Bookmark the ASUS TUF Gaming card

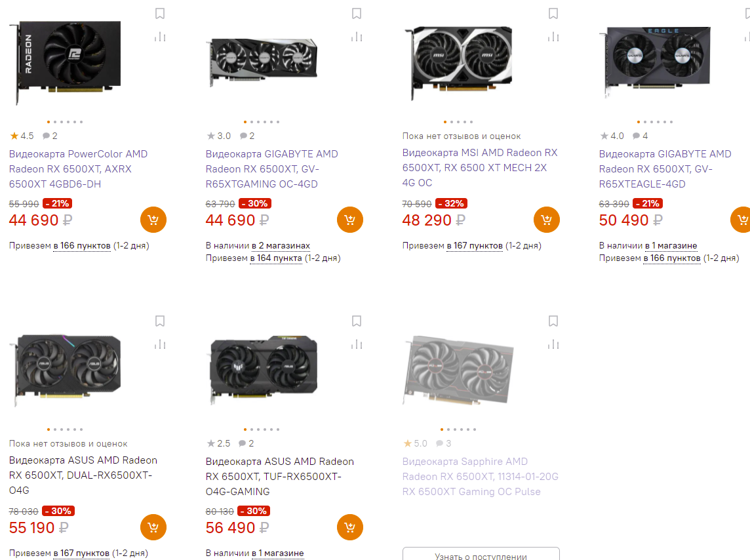click(x=357, y=321)
